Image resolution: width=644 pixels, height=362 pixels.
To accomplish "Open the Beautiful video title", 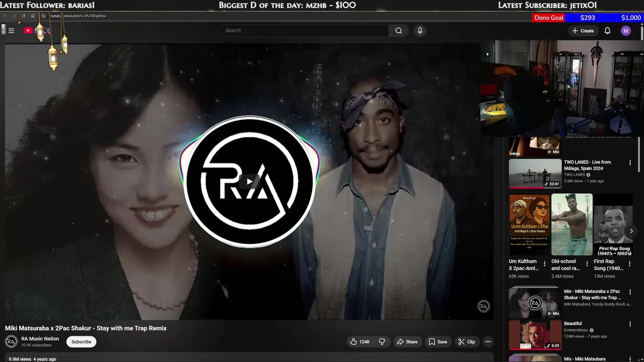I will point(573,324).
